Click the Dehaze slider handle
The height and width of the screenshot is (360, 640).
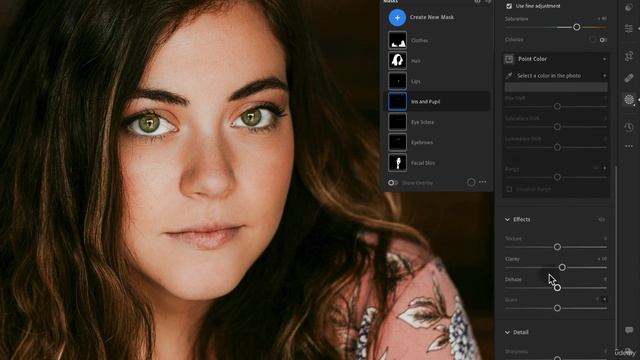pyautogui.click(x=557, y=288)
